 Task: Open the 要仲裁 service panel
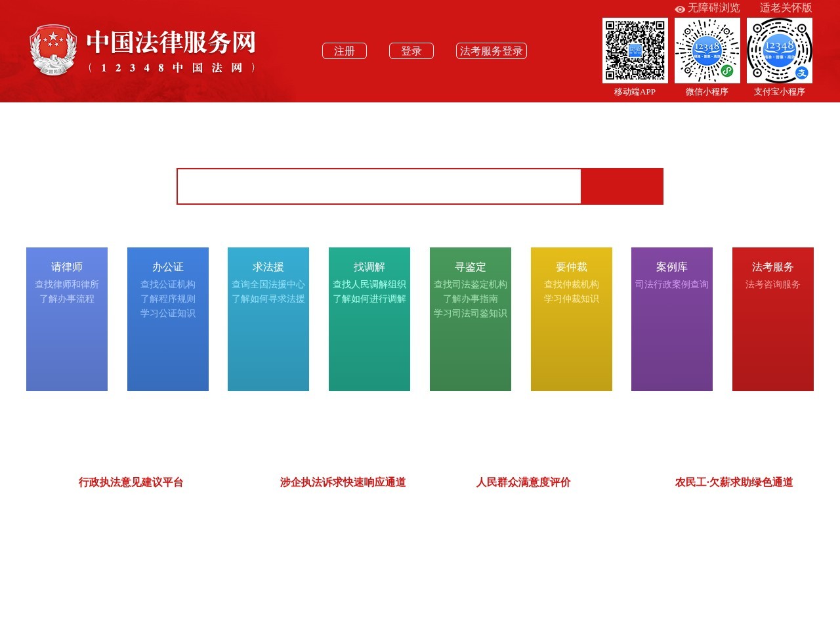click(570, 319)
